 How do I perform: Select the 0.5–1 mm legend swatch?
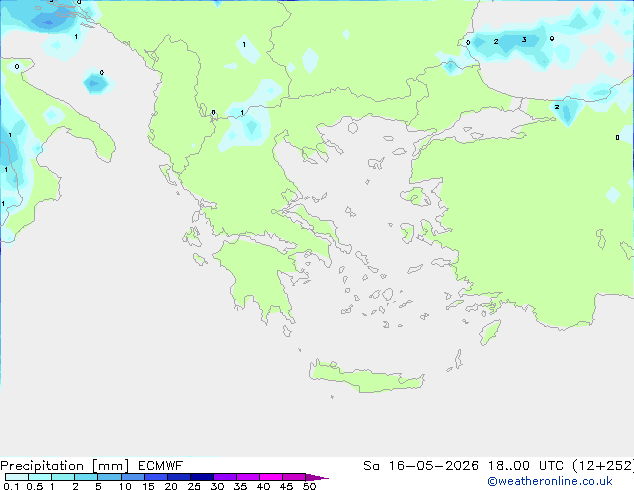click(x=40, y=477)
